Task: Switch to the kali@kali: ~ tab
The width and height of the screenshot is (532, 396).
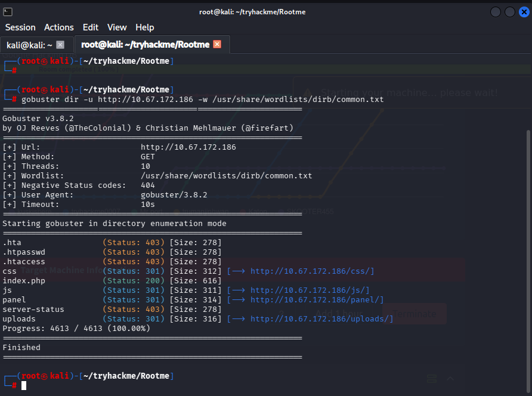Action: pyautogui.click(x=29, y=45)
